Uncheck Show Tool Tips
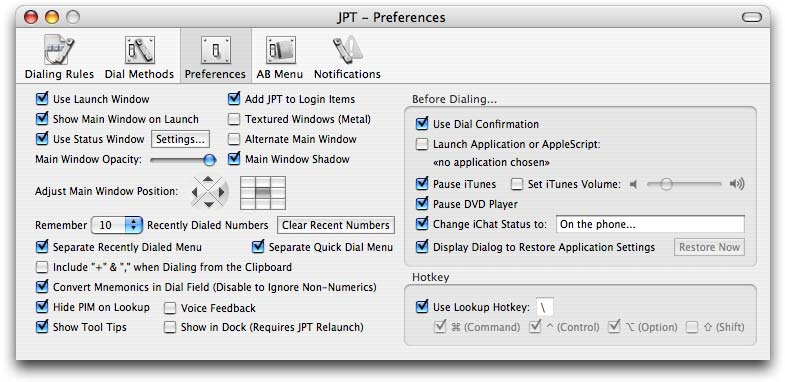The image size is (785, 382). tap(42, 326)
